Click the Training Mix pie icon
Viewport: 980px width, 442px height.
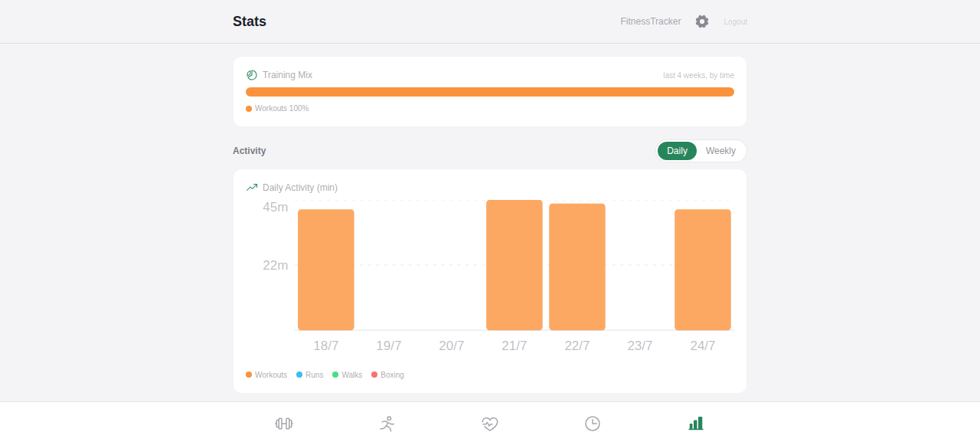coord(252,75)
